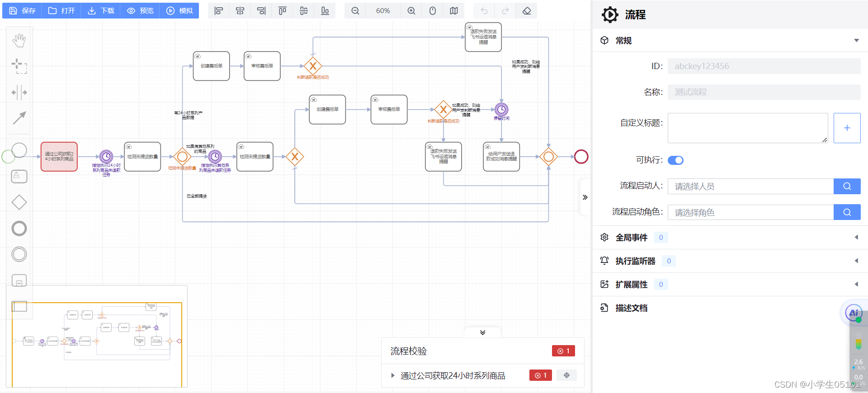
Task: Add a gateway diamond from palette
Action: click(19, 202)
